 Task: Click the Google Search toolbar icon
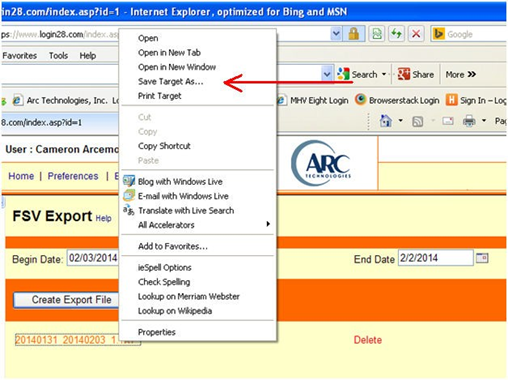pyautogui.click(x=343, y=74)
